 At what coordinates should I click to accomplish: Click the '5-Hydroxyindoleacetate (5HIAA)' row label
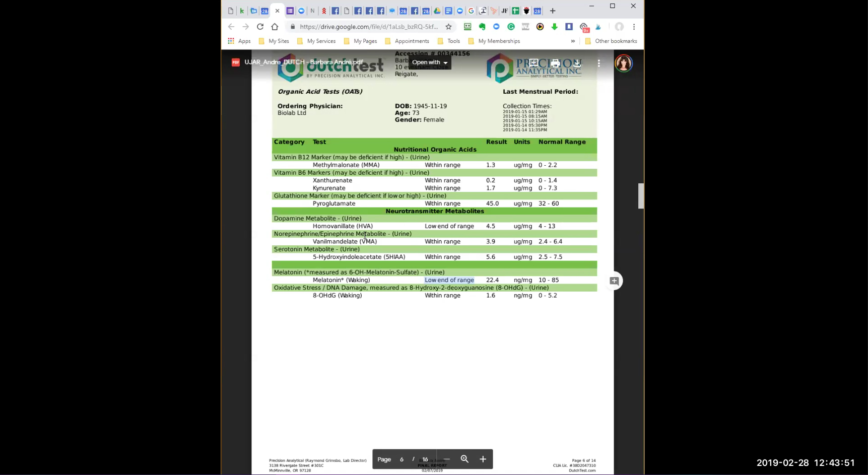[359, 257]
